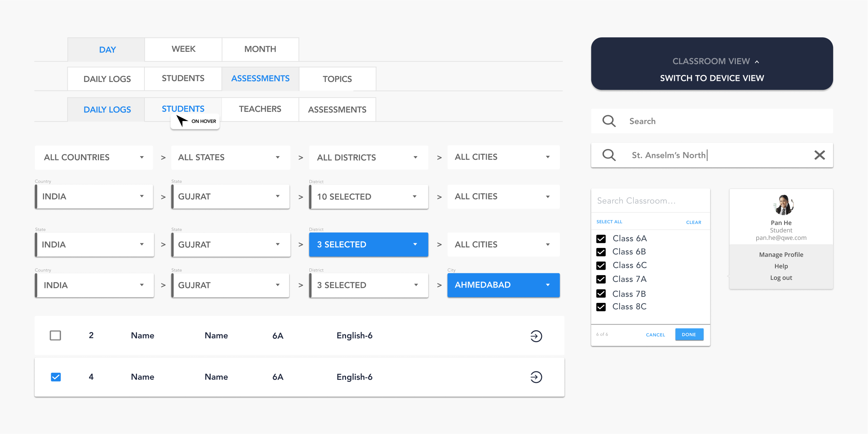Switch to the WEEK tab
Image resolution: width=868 pixels, height=434 pixels.
(183, 49)
